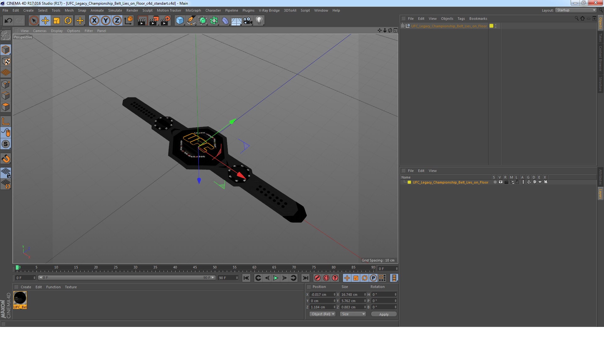The image size is (604, 364).
Task: Switch to Polygons mode
Action: (x=6, y=107)
